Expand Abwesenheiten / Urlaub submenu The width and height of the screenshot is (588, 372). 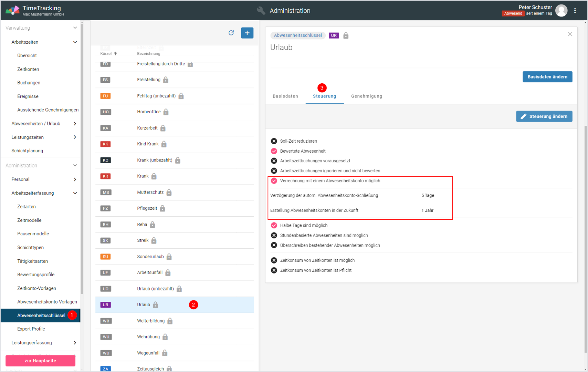point(75,124)
